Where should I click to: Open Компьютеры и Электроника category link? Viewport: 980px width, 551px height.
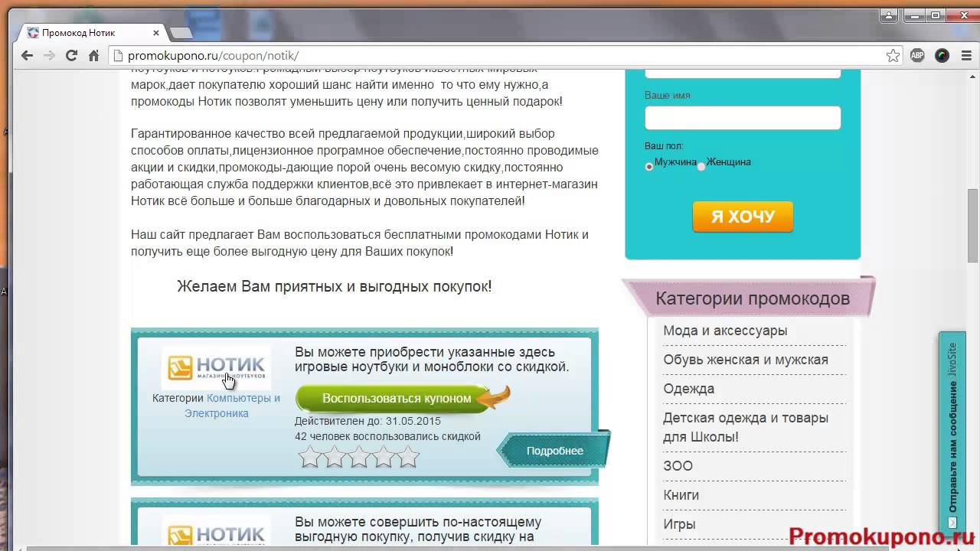click(232, 406)
